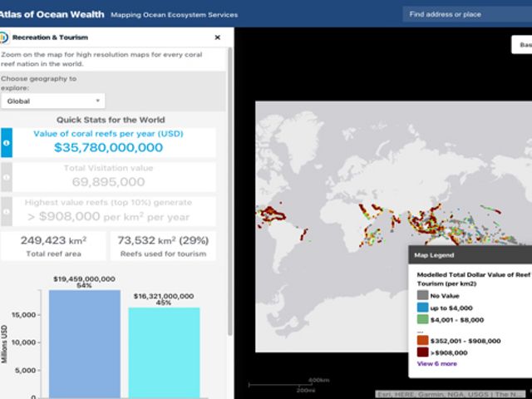Click the dark red >$908,000 legend swatch

pyautogui.click(x=422, y=352)
